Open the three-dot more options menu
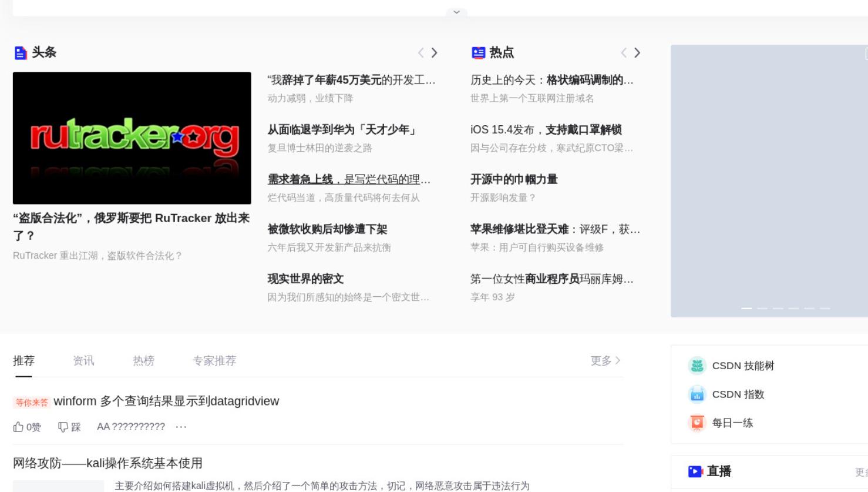Viewport: 868px width, 492px height. [181, 427]
